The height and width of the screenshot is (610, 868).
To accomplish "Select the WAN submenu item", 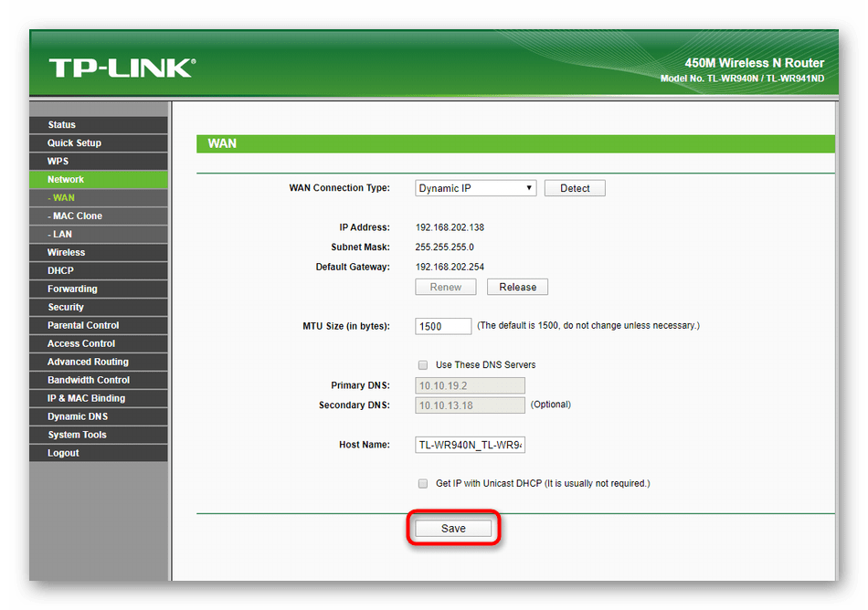I will coord(99,197).
